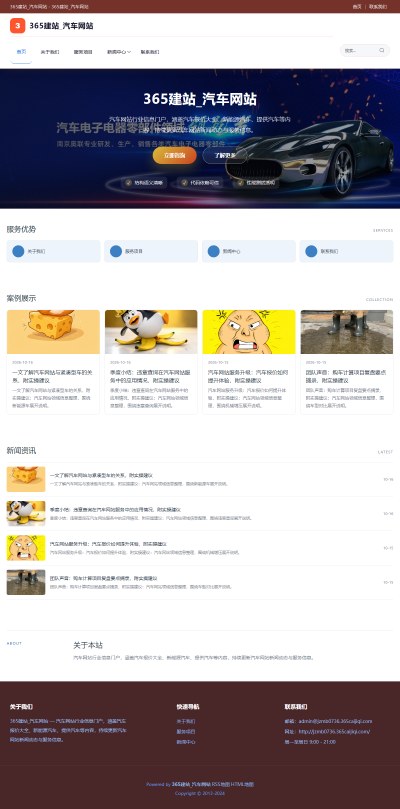Click the blue circle icon in 新闻中心 service card
400x809 pixels.
(214, 251)
